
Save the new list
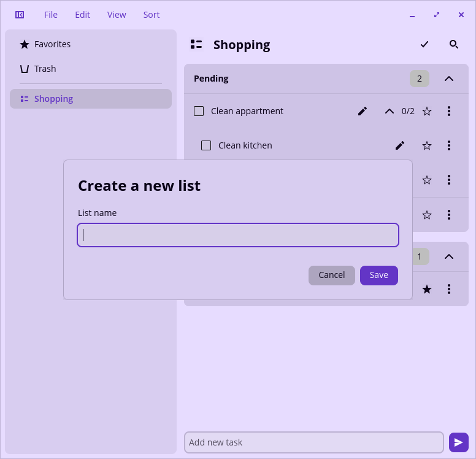tap(379, 276)
